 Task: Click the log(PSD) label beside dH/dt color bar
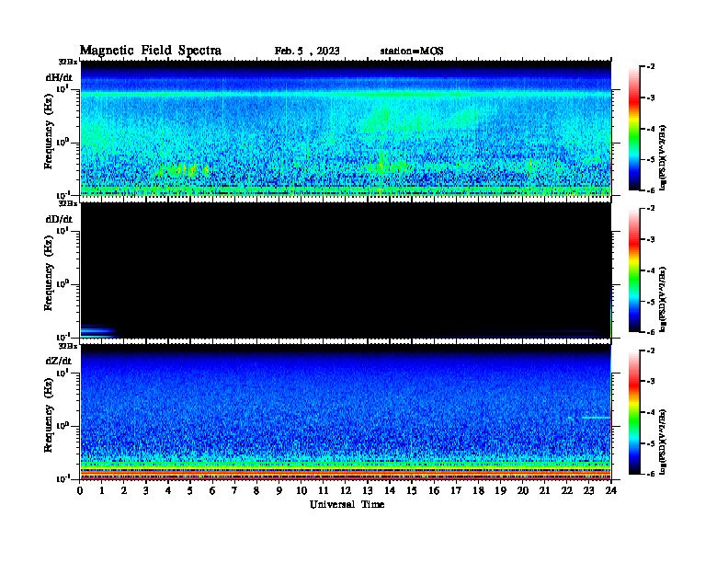pos(663,157)
